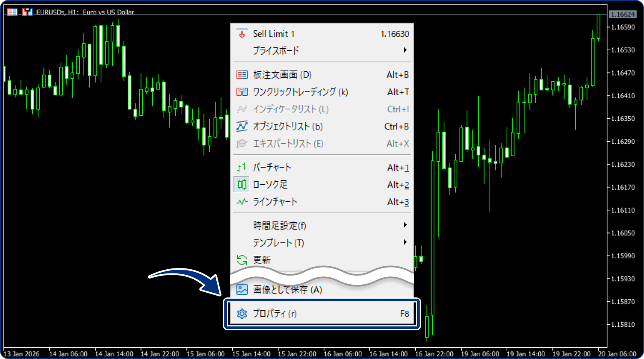
Task: Open 板注文画面 via its depth-of-market icon
Action: coord(242,74)
